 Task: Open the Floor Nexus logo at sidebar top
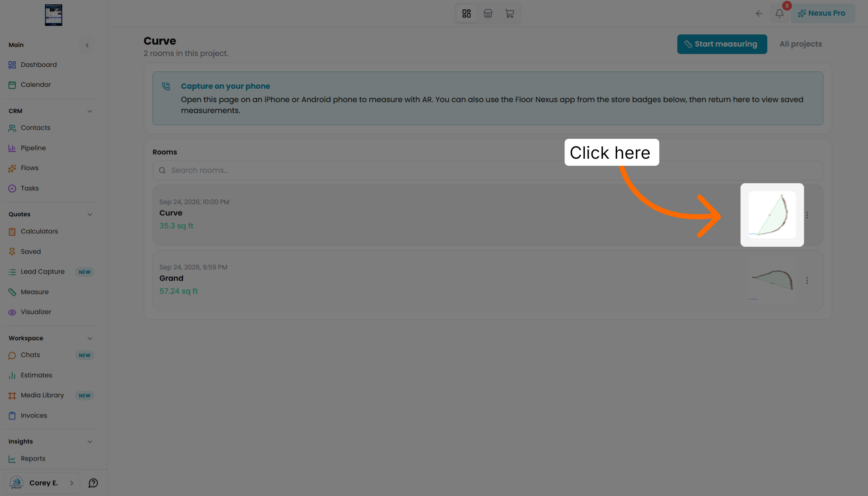pyautogui.click(x=54, y=15)
